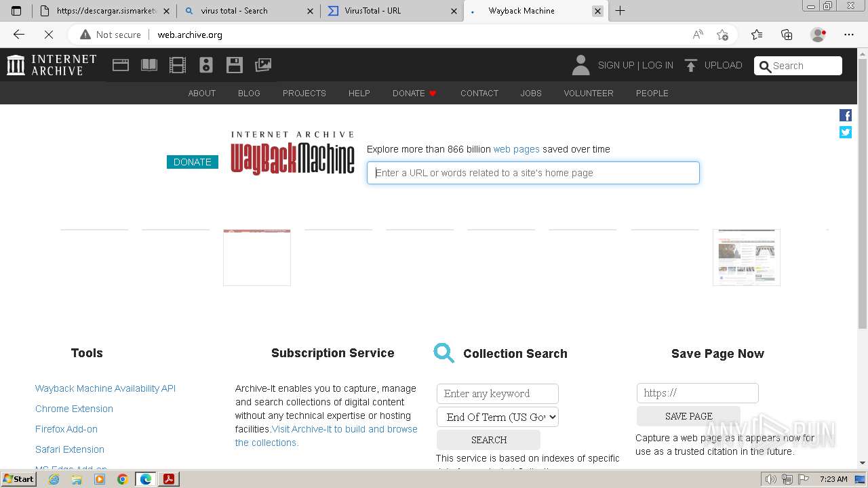Open the tab actions menu icon
Viewport: 868px width, 488px height.
(16, 11)
